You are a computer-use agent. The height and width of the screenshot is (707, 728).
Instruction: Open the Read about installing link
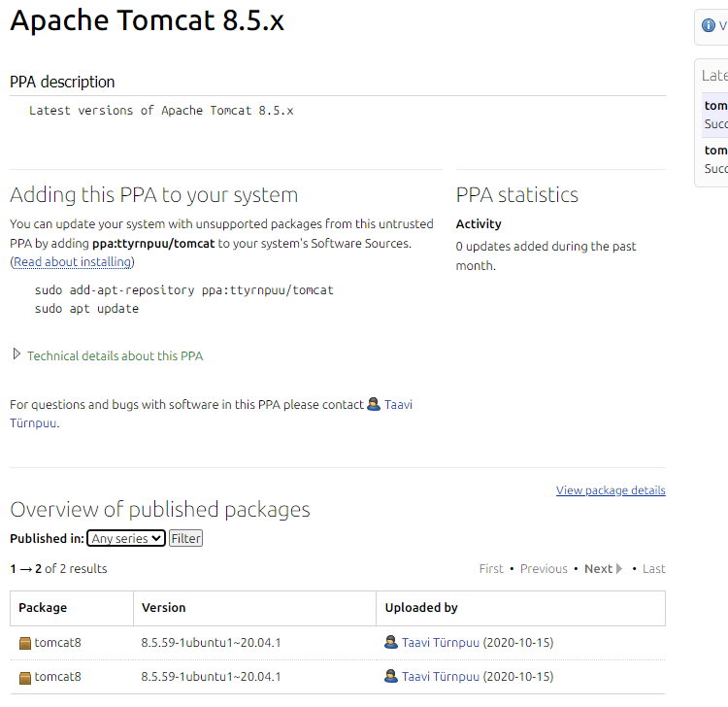click(x=73, y=262)
